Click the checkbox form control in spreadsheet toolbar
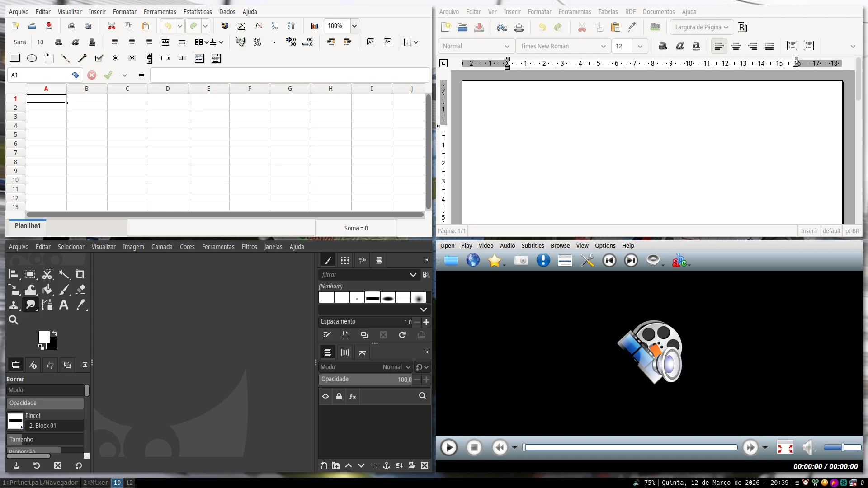Screen dimensions: 868x488 pos(99,58)
